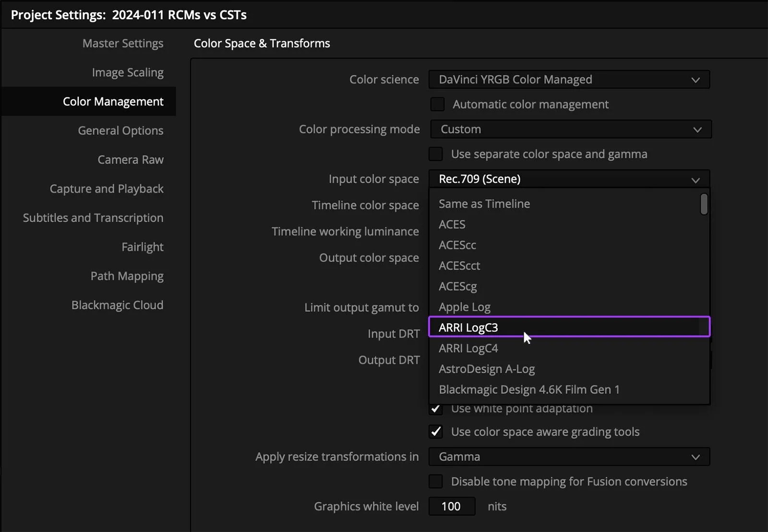This screenshot has width=768, height=532.
Task: Open Image Scaling section
Action: click(128, 72)
